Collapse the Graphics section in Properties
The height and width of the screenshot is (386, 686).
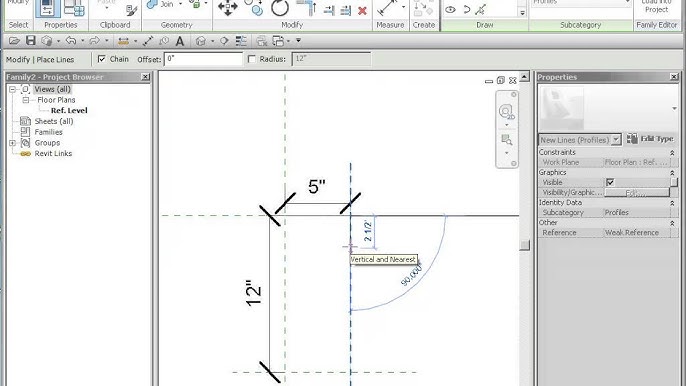tap(672, 173)
